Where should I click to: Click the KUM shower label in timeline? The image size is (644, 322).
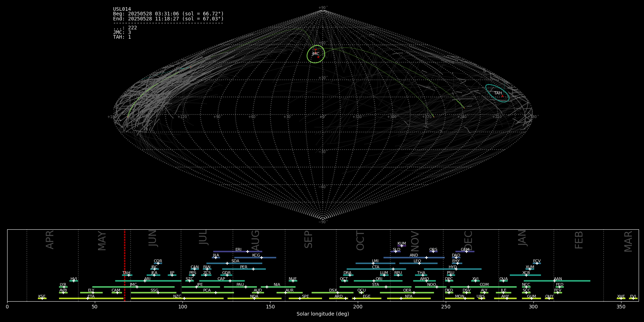[402, 244]
